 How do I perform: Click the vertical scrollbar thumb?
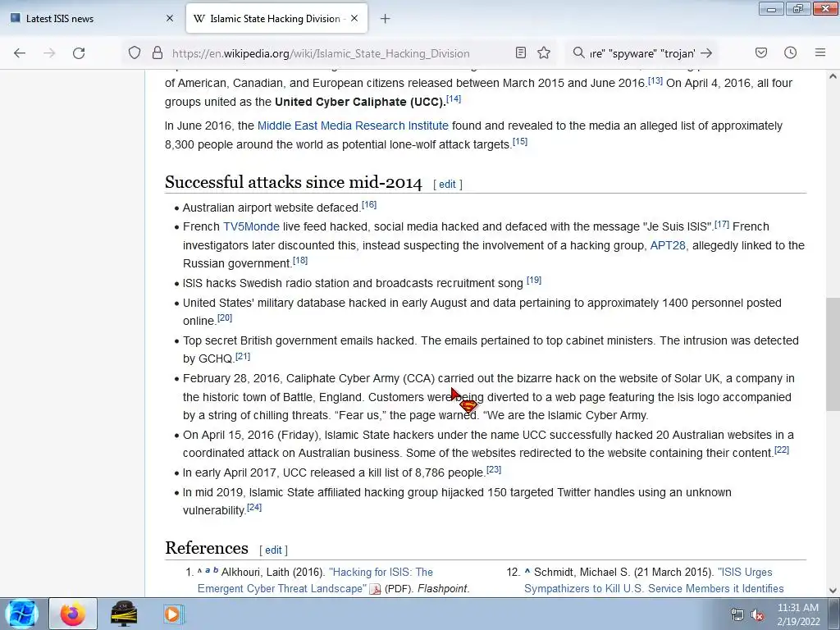pyautogui.click(x=833, y=354)
